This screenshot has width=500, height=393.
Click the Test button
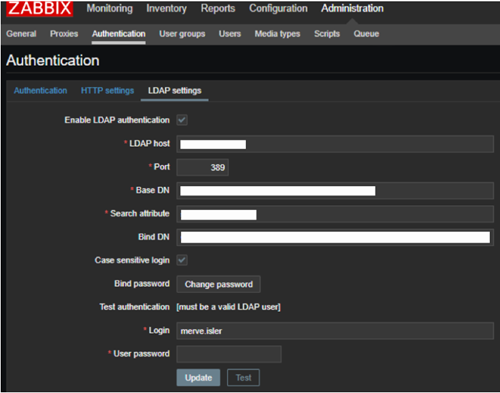[243, 378]
